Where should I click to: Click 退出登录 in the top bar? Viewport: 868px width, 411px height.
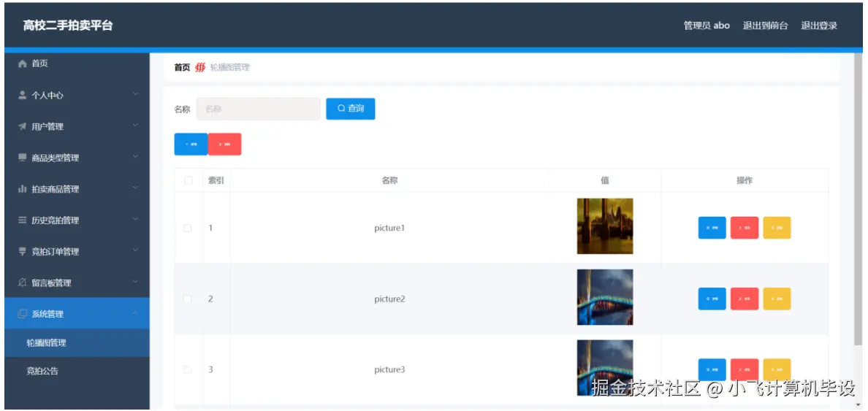pyautogui.click(x=819, y=26)
